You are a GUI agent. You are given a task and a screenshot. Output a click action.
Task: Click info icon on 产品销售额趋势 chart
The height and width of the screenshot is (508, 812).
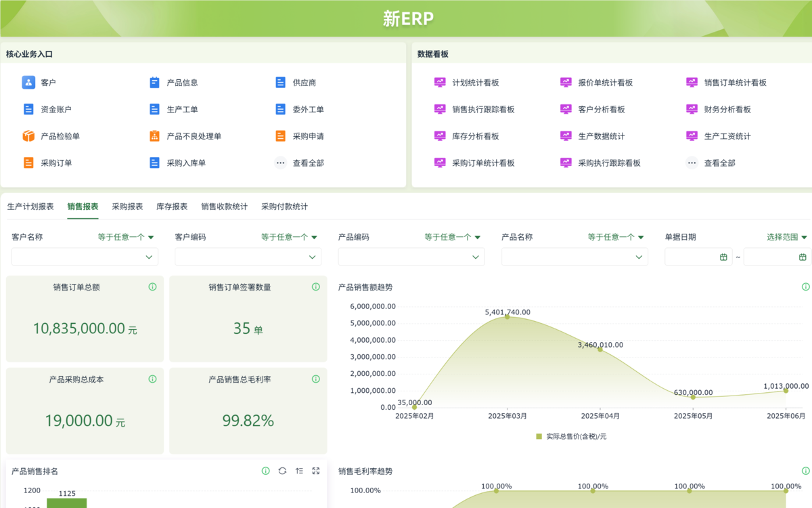point(805,287)
